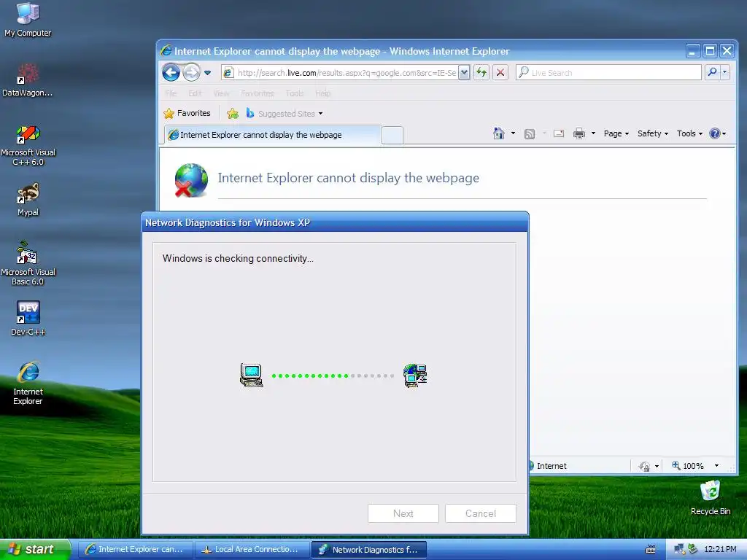Click the network globe icon in diagnostics
747x560 pixels.
(x=415, y=376)
